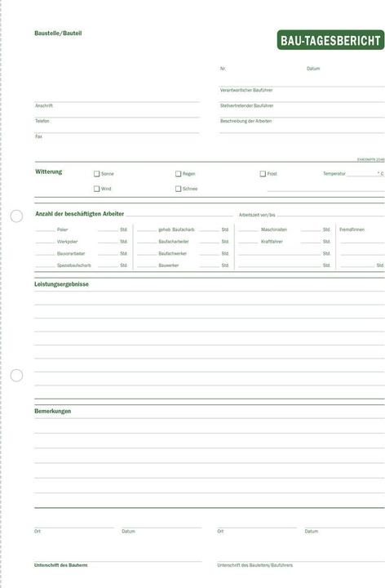
Task: Click the Temperatur input line
Action: 361,176
